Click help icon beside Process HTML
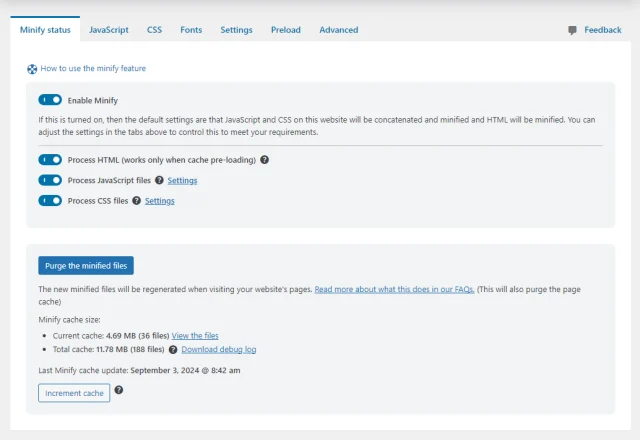 pyautogui.click(x=264, y=160)
